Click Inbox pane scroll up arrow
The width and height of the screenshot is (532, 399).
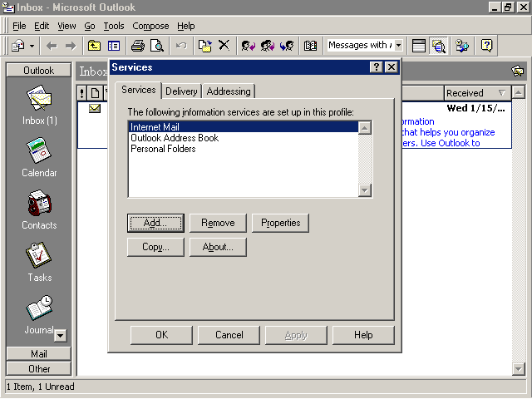(x=519, y=92)
